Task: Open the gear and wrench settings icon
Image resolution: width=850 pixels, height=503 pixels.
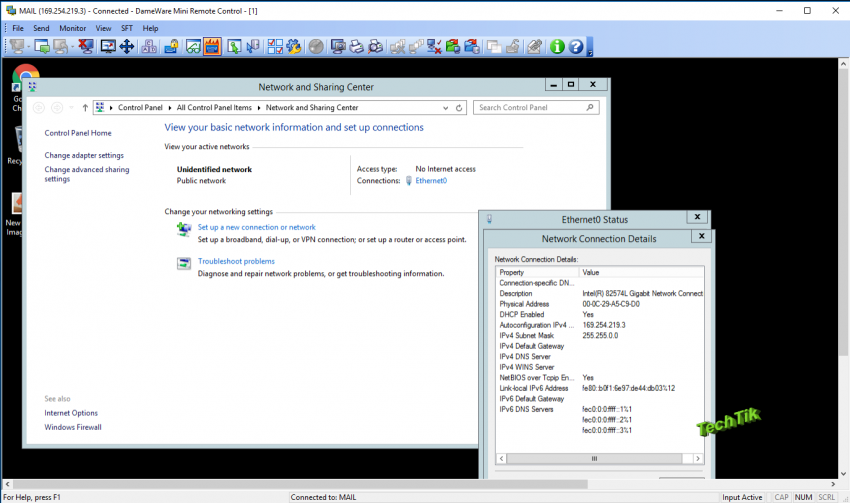Action: tap(294, 47)
